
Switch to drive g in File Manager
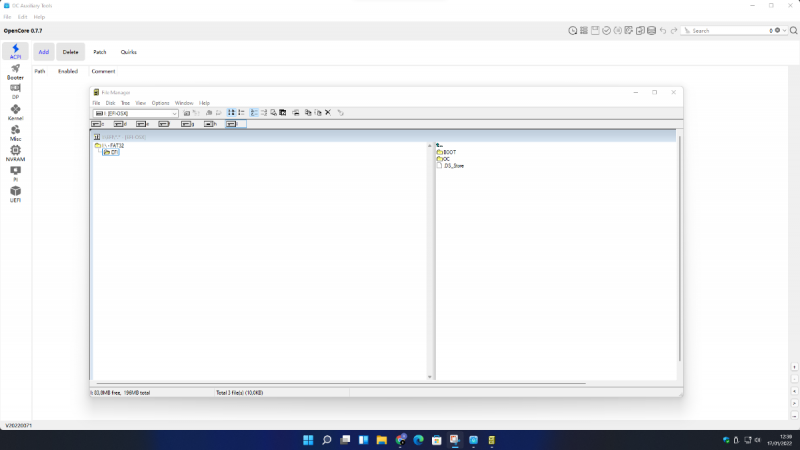(188, 124)
